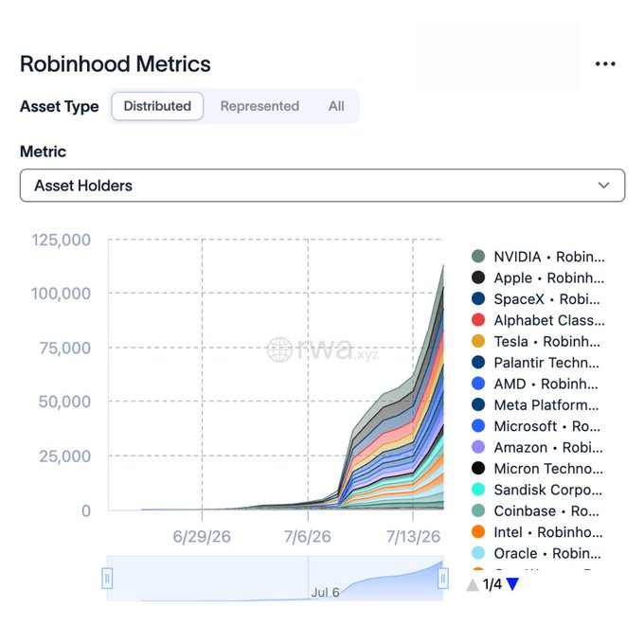The image size is (644, 644).
Task: Click 50,000 y-axis label
Action: point(65,402)
